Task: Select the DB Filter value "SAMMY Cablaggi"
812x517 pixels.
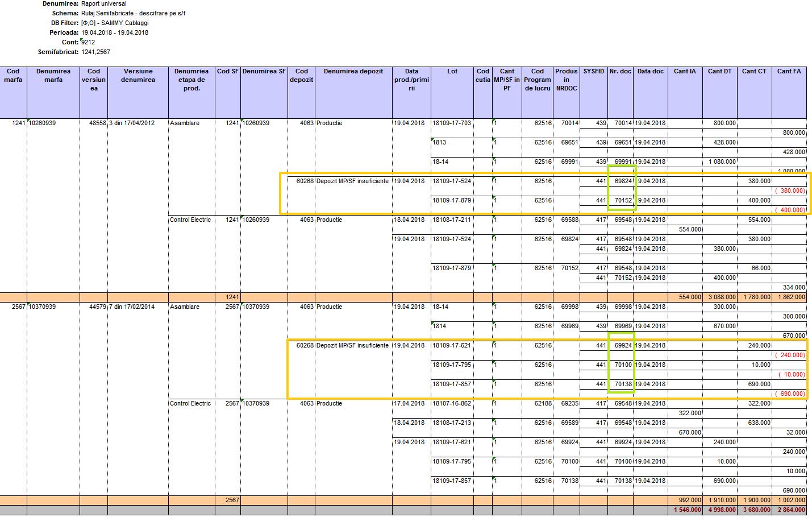Action: pyautogui.click(x=125, y=23)
